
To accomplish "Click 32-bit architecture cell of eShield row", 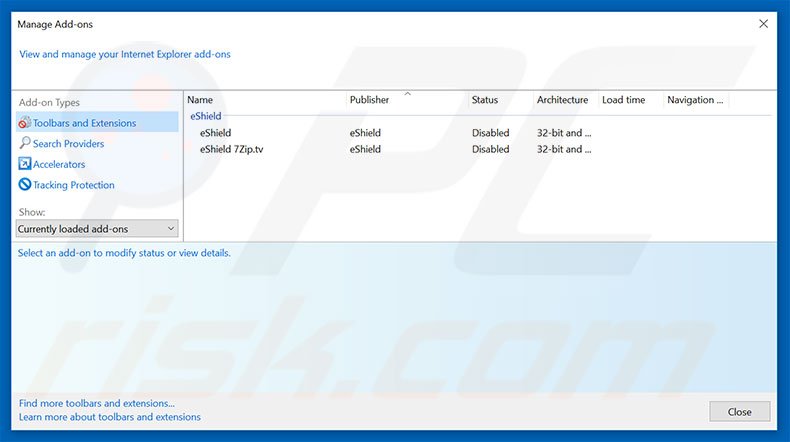I will (564, 133).
